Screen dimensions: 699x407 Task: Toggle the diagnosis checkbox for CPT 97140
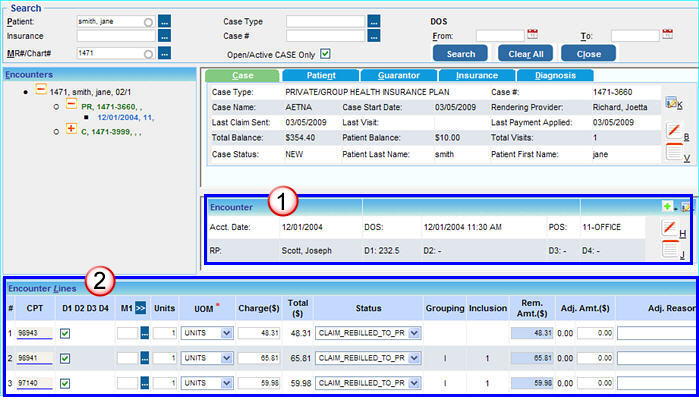66,382
